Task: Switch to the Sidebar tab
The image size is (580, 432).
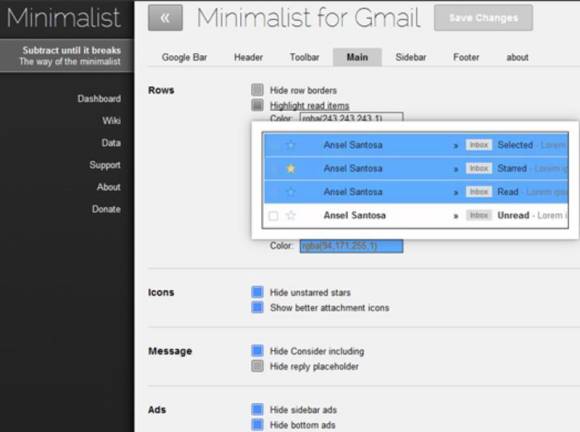Action: (x=411, y=57)
